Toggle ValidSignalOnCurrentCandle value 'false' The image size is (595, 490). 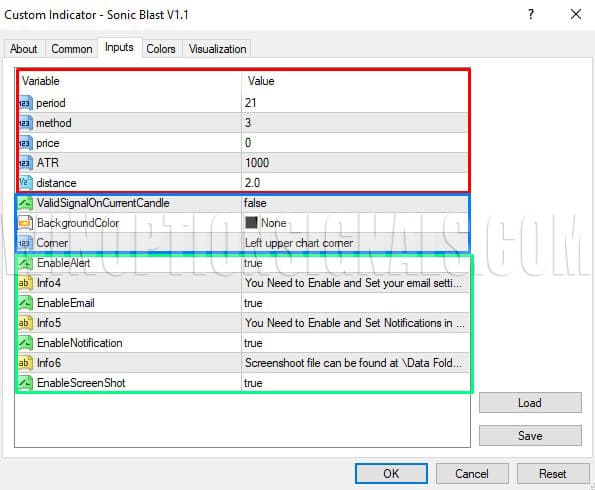pyautogui.click(x=255, y=203)
